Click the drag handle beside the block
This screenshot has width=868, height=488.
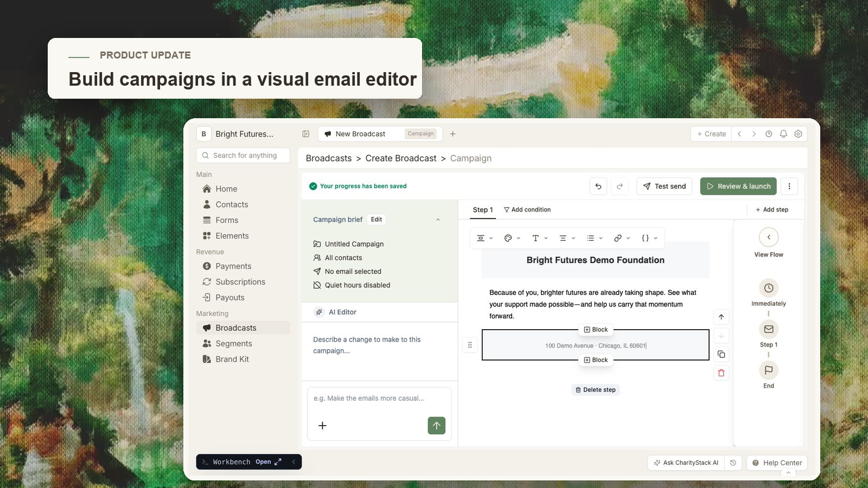(x=470, y=345)
